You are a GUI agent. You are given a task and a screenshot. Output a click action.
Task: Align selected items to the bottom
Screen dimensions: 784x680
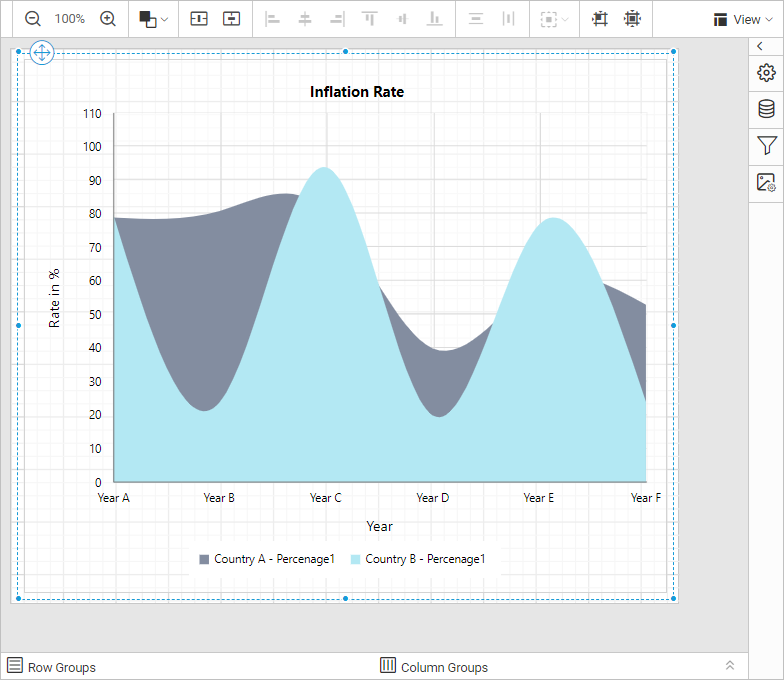(x=434, y=19)
